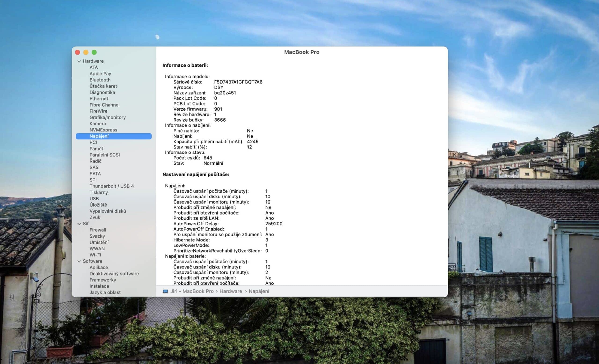Image resolution: width=599 pixels, height=364 pixels.
Task: Click the red close window button
Action: tap(77, 52)
